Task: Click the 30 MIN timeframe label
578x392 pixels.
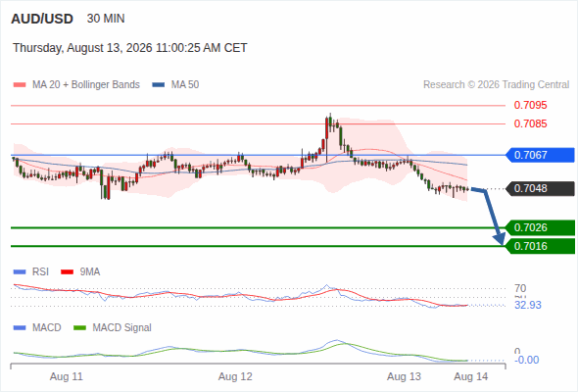Action: 106,19
